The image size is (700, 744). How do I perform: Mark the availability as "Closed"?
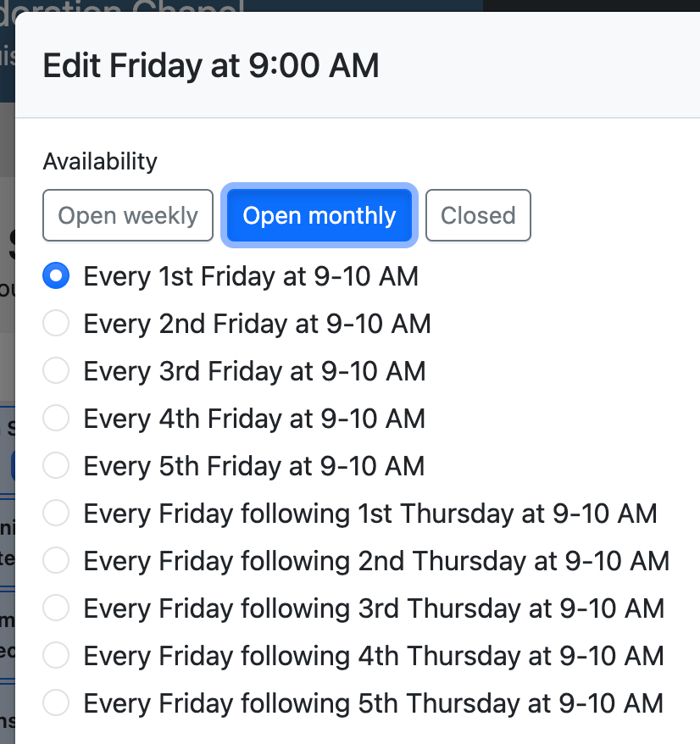coord(478,215)
